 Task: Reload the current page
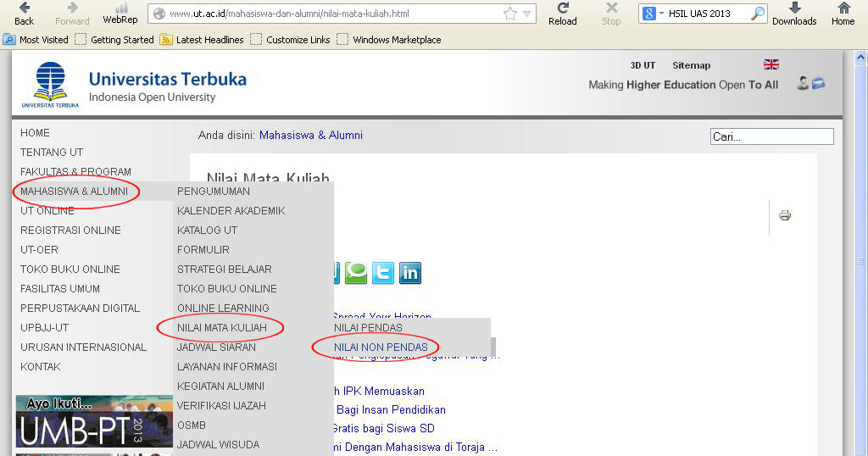[x=563, y=14]
